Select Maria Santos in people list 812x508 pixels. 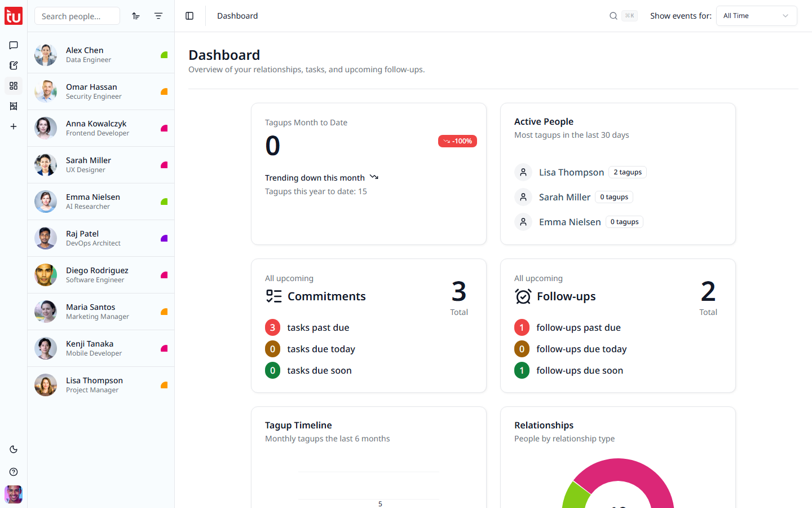101,312
